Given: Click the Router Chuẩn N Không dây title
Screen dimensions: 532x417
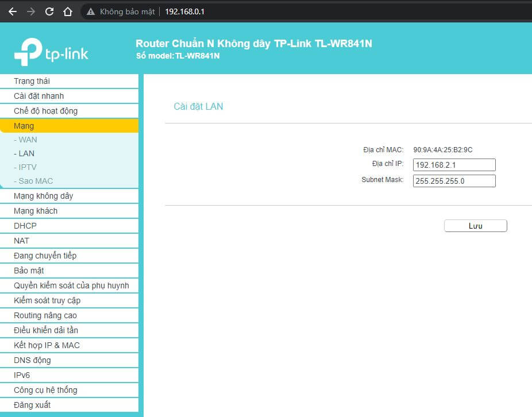Looking at the screenshot, I should (254, 44).
